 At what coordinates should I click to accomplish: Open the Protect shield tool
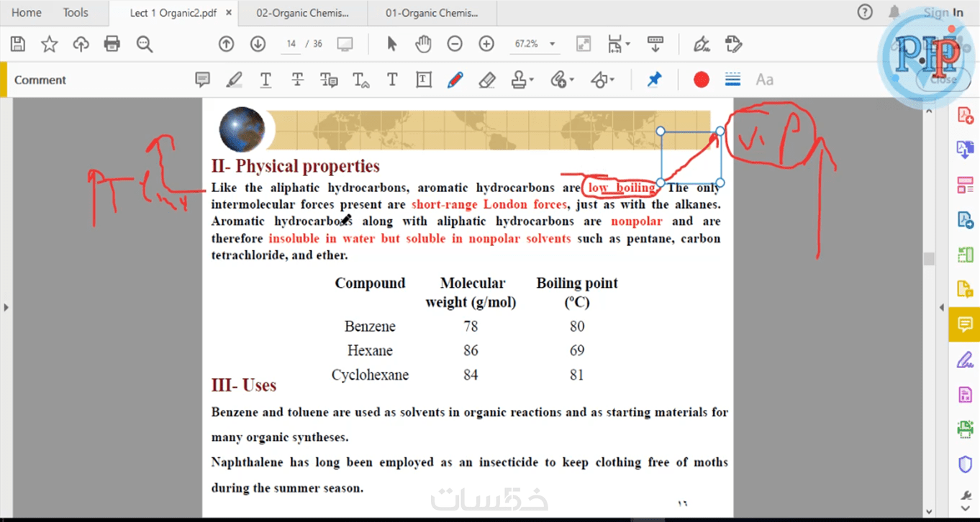click(x=965, y=464)
